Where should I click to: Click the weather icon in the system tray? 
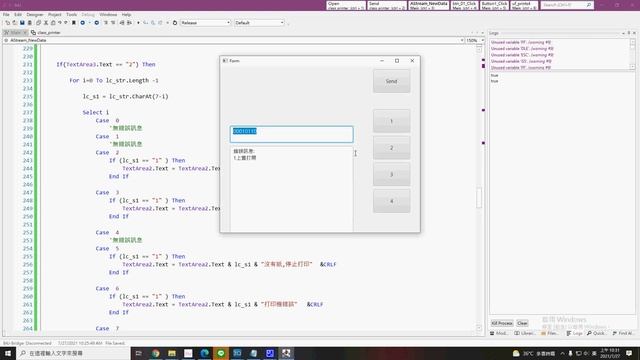point(516,353)
